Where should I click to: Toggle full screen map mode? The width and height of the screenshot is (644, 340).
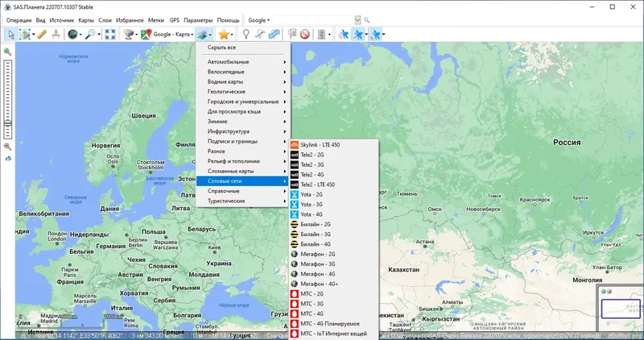(x=109, y=35)
